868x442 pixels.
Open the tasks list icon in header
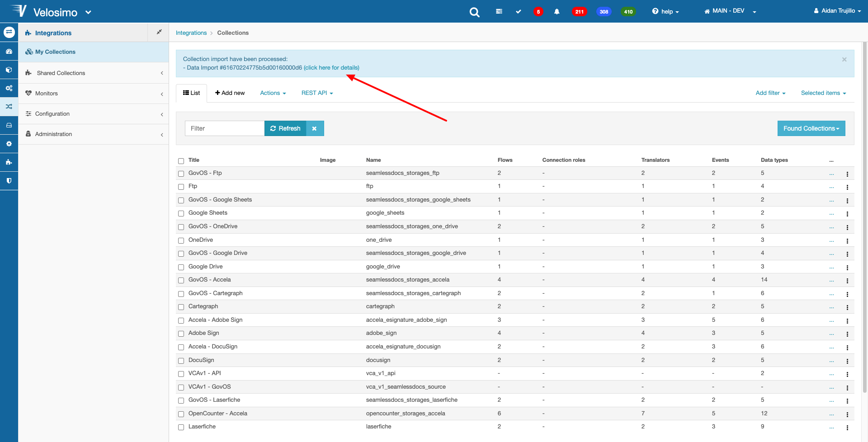499,11
